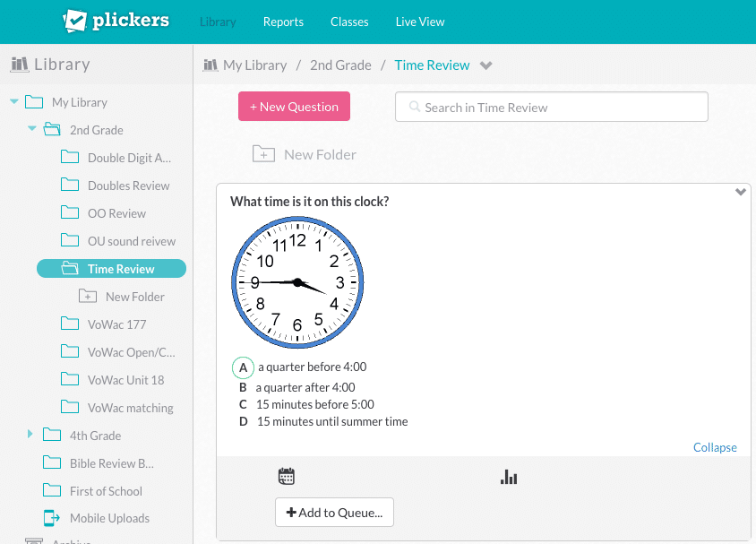The height and width of the screenshot is (544, 756).
Task: Click the VoWac Open/C... folder icon
Action: pos(70,351)
